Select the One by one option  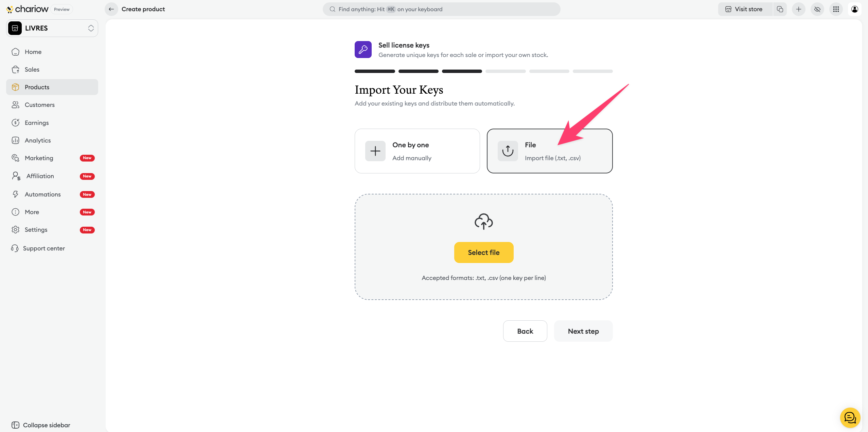coord(417,151)
